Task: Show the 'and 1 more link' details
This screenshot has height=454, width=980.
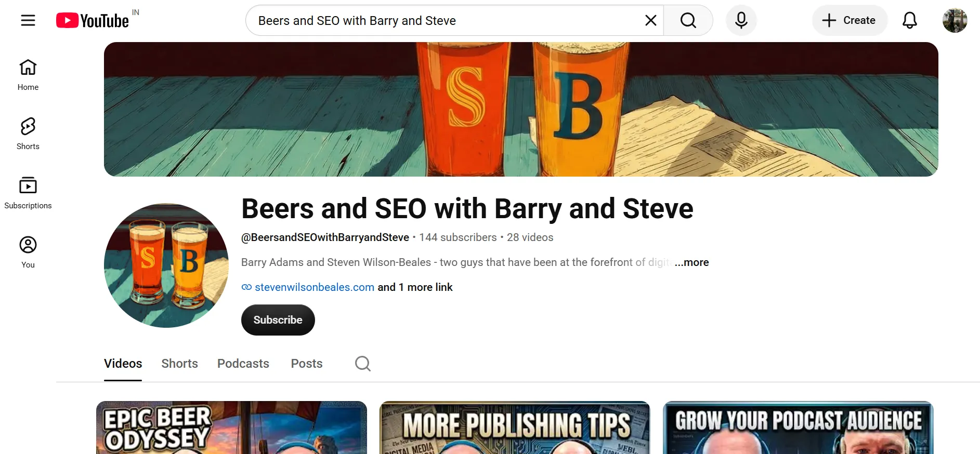Action: (415, 287)
